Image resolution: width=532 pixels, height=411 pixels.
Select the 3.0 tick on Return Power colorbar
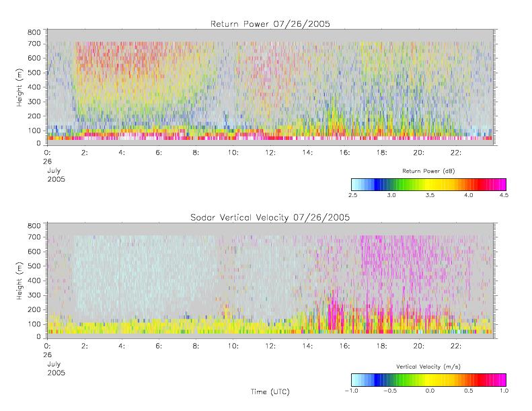(391, 195)
